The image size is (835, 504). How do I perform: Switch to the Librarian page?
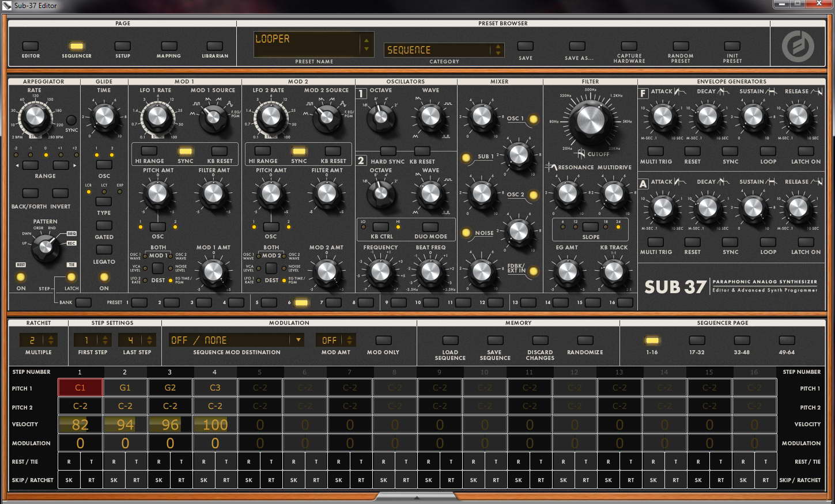tap(214, 46)
